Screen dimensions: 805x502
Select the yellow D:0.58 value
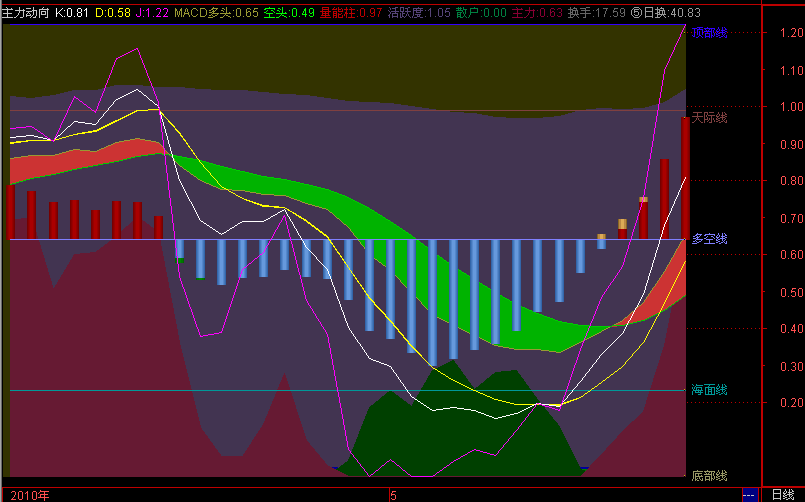(x=113, y=13)
